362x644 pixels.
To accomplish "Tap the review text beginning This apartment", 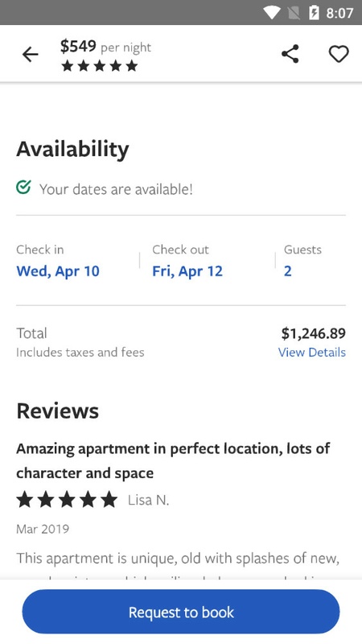I will (x=178, y=559).
